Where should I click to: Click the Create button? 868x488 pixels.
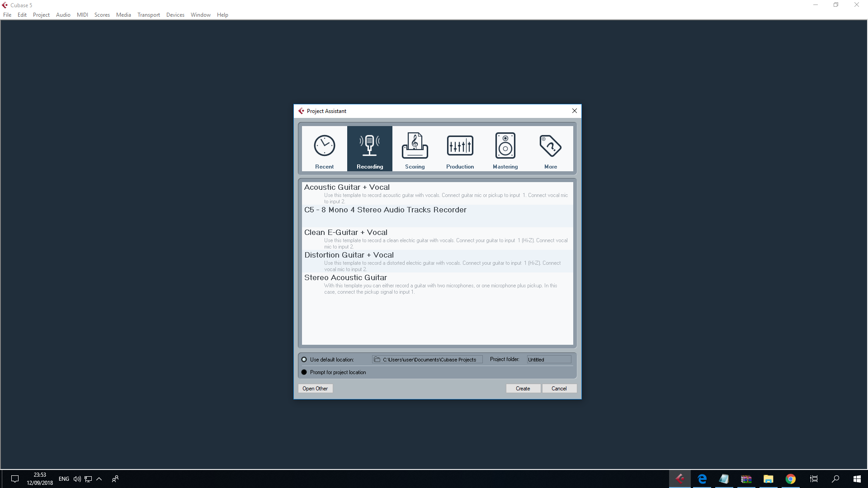coord(523,389)
